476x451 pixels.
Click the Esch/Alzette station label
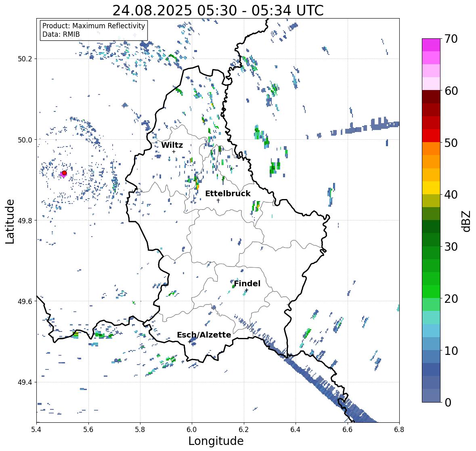pyautogui.click(x=204, y=335)
